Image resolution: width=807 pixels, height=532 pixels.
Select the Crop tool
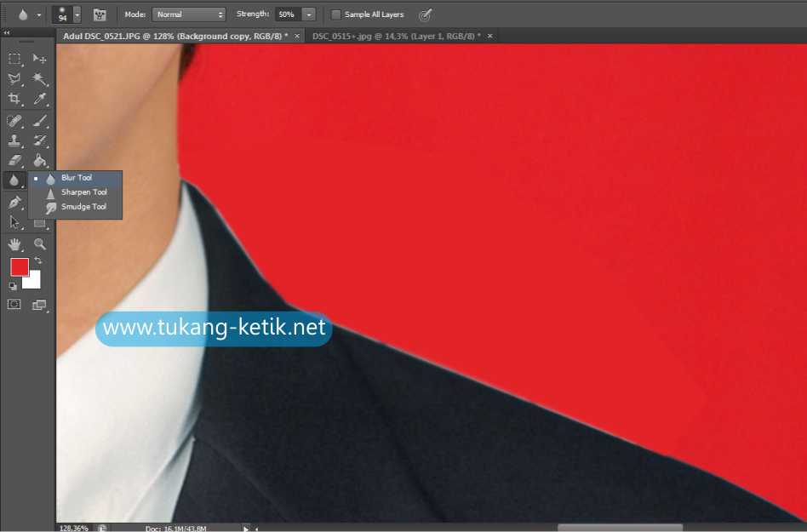(x=14, y=99)
